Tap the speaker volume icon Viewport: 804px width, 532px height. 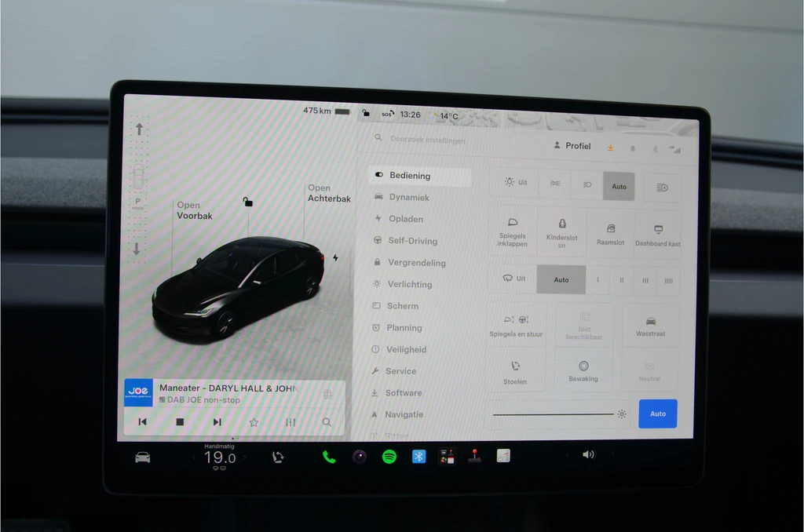coord(588,454)
